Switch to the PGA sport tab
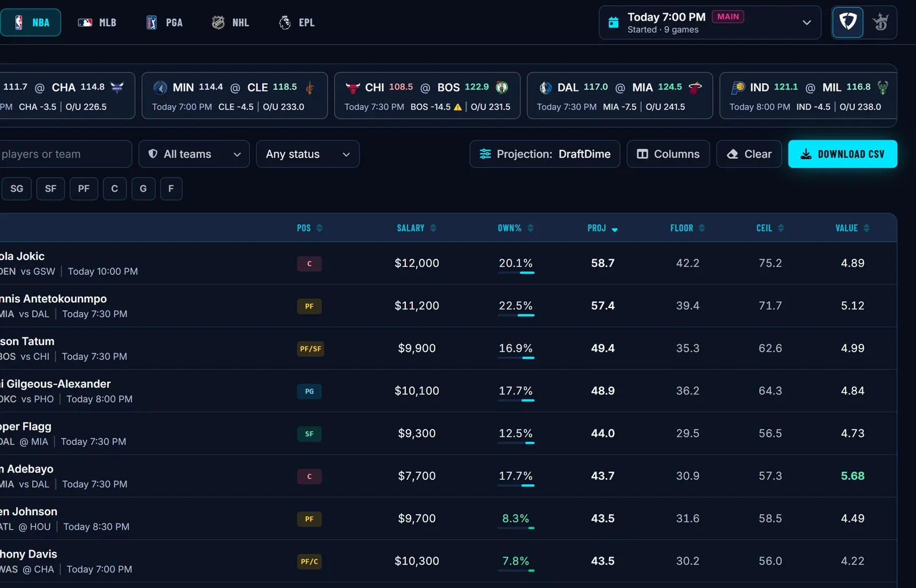916x588 pixels. tap(164, 23)
